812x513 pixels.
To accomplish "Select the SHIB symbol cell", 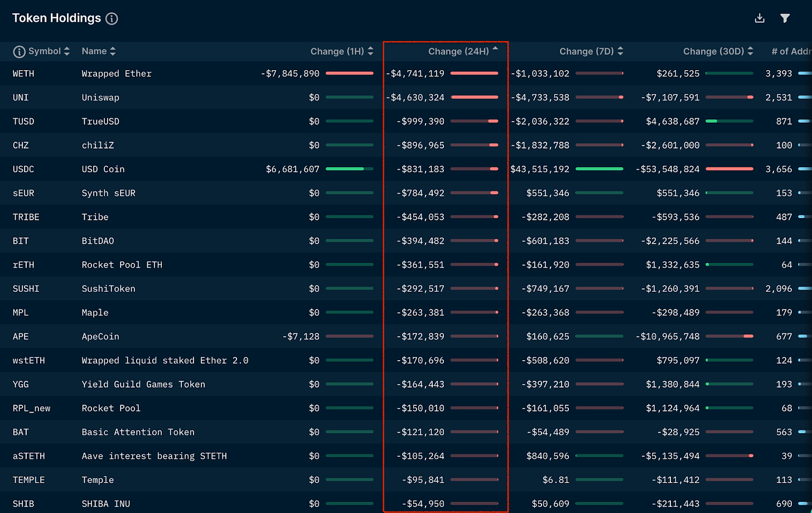I will 23,504.
